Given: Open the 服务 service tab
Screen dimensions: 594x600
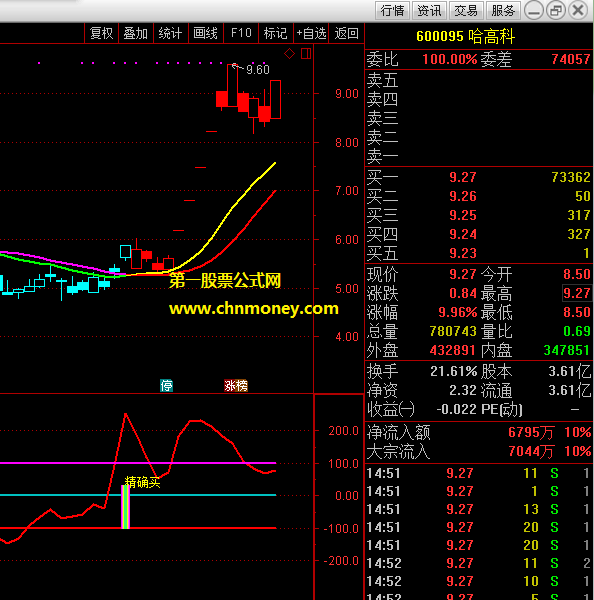Looking at the screenshot, I should [503, 10].
